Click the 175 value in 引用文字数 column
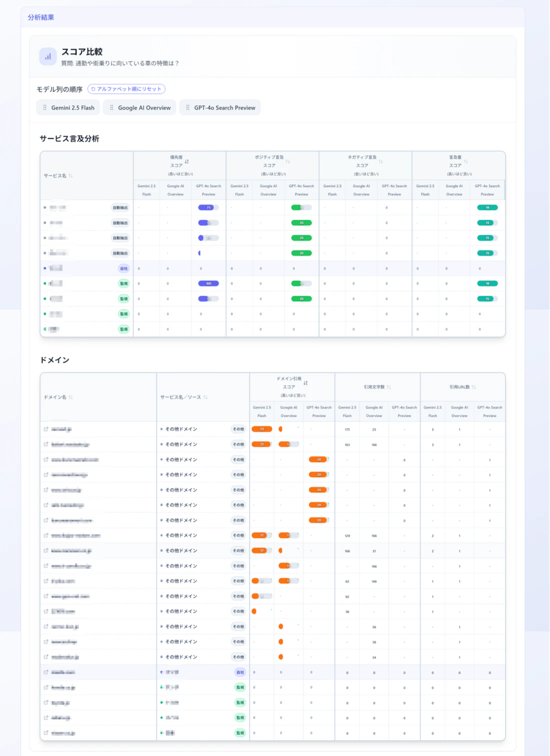550x756 pixels. [x=347, y=430]
